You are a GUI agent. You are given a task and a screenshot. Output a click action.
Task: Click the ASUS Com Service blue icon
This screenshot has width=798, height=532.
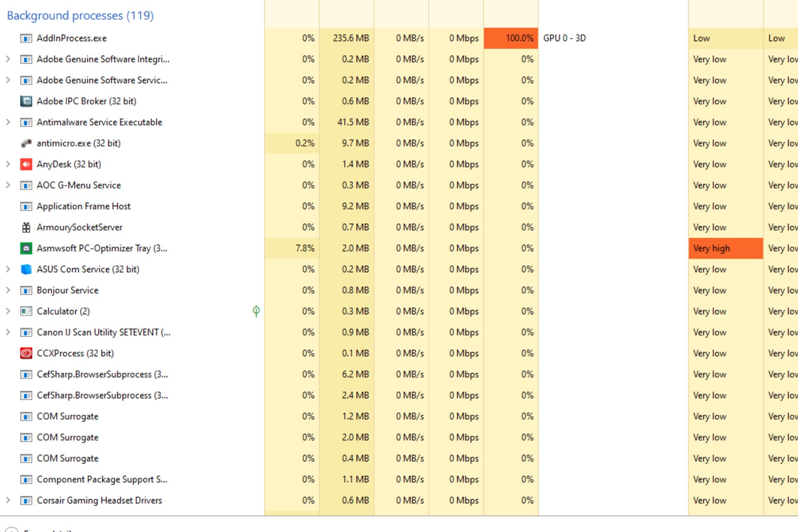[26, 269]
